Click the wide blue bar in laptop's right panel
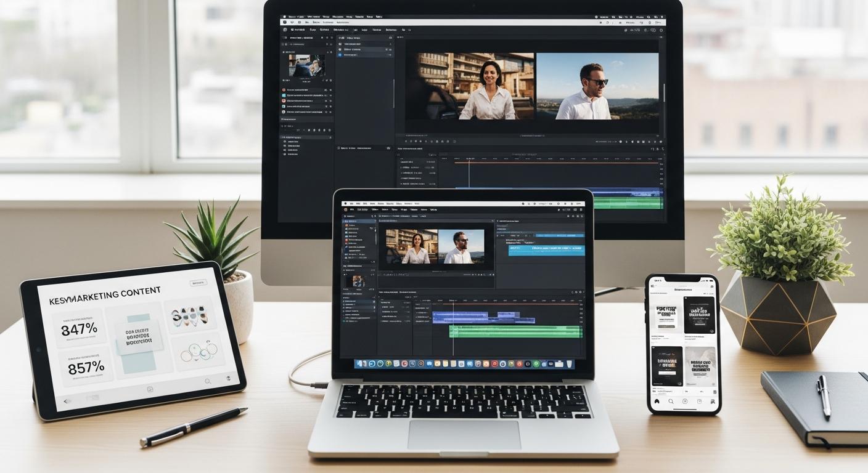This screenshot has height=473, width=868. (x=546, y=249)
